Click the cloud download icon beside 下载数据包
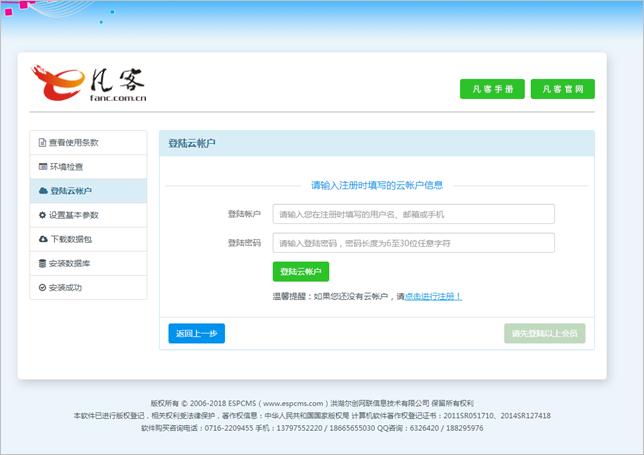 pyautogui.click(x=42, y=240)
